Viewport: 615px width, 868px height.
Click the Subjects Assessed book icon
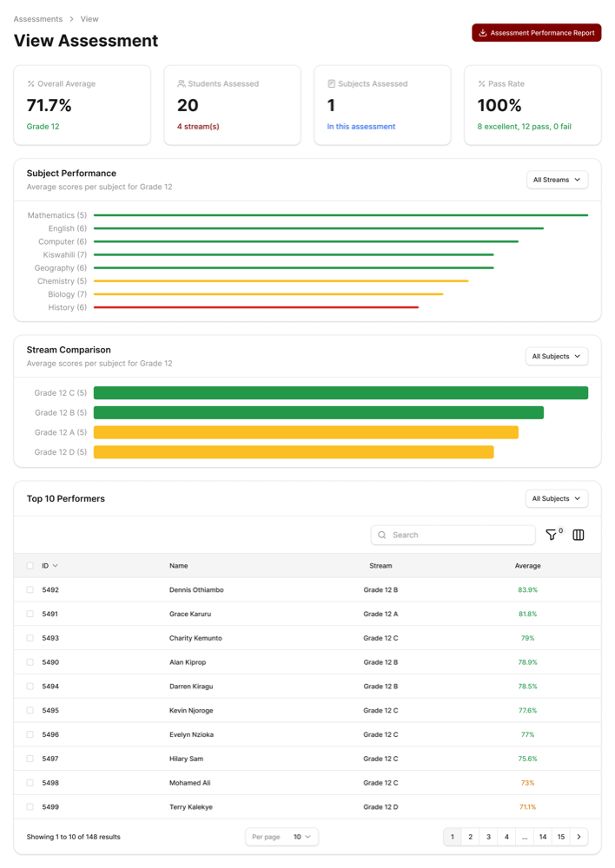point(331,83)
